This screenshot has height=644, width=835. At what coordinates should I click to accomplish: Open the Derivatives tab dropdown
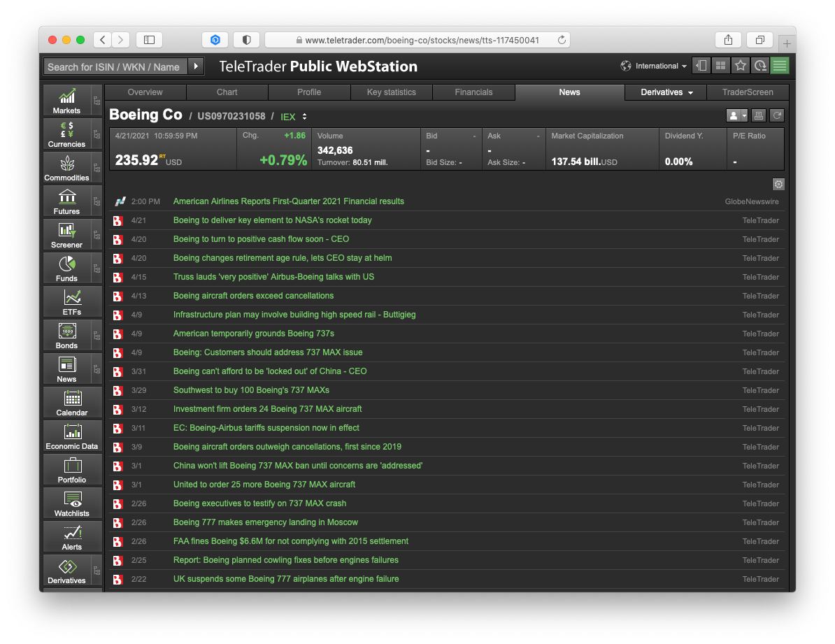[x=666, y=92]
